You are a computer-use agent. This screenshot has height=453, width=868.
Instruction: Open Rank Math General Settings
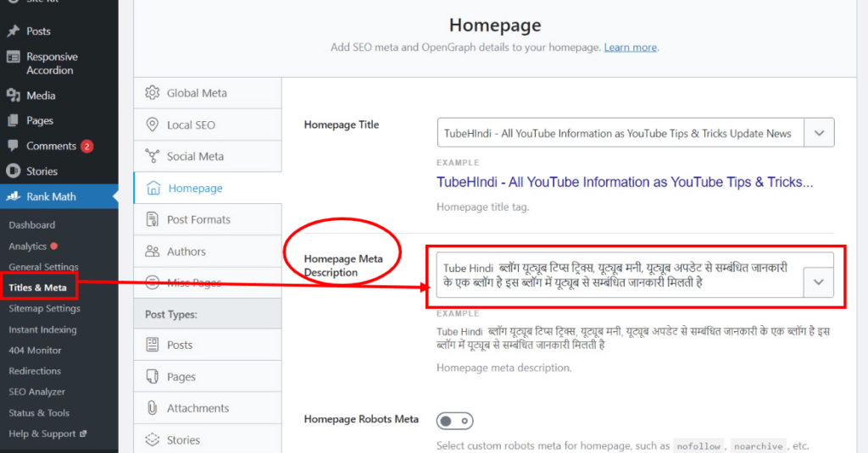tap(44, 267)
